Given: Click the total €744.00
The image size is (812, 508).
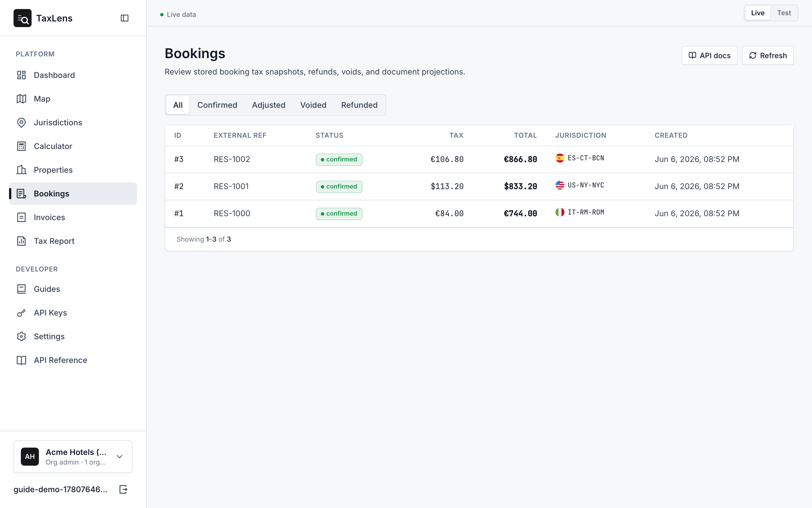Looking at the screenshot, I should coord(520,213).
